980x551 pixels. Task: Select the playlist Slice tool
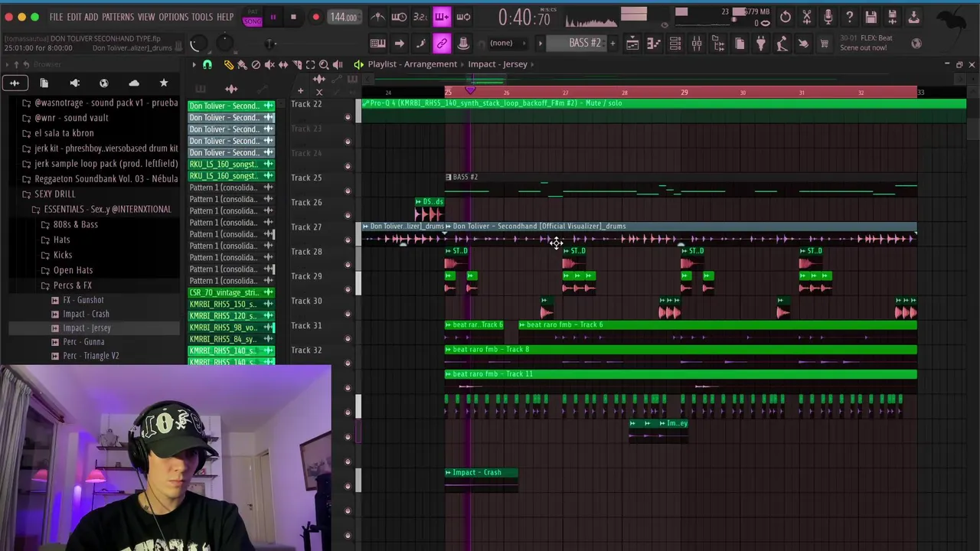(x=297, y=65)
